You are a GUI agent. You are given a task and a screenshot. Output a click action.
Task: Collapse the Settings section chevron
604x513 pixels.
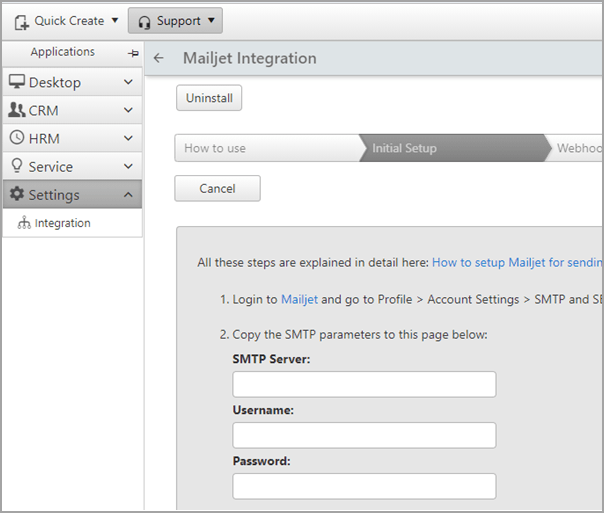(128, 194)
